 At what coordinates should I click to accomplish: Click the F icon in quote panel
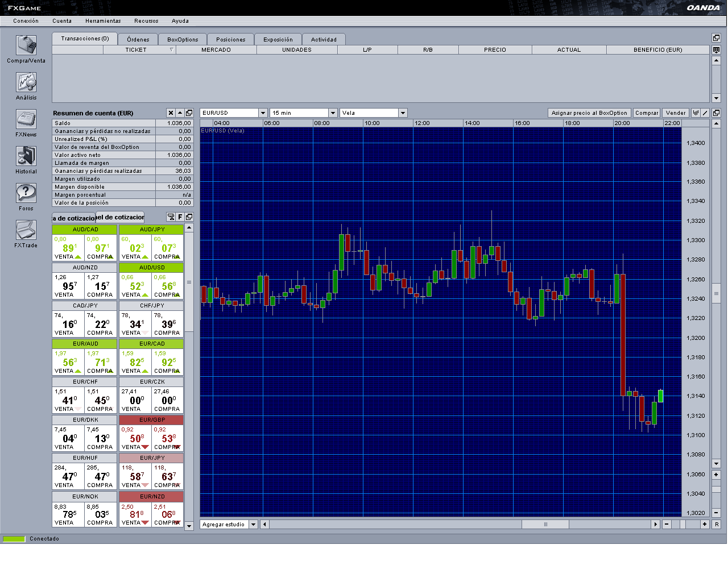click(180, 217)
